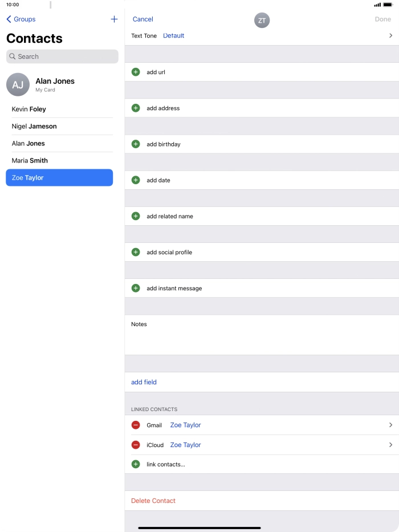Tap green plus next to add url
Image resolution: width=399 pixels, height=532 pixels.
[136, 72]
